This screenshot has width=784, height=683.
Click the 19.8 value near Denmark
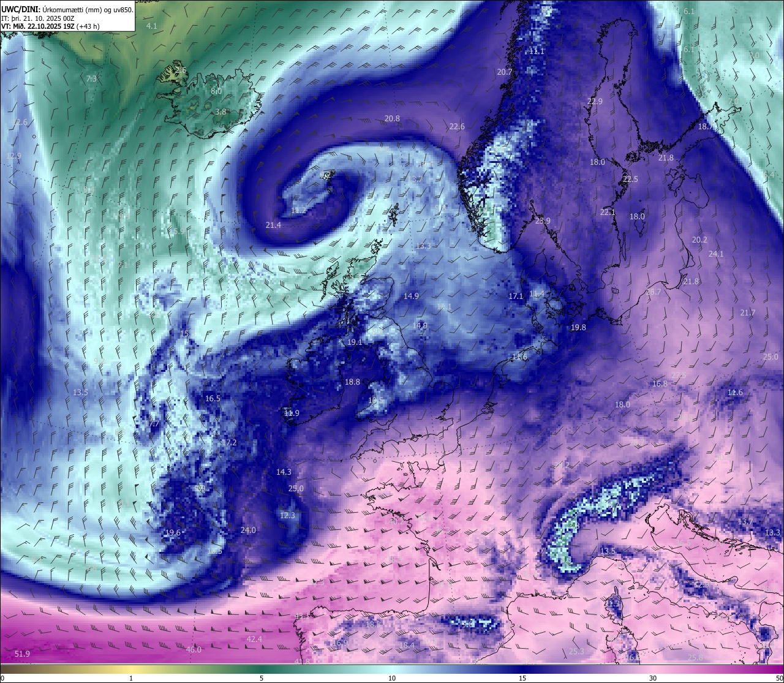(x=578, y=328)
